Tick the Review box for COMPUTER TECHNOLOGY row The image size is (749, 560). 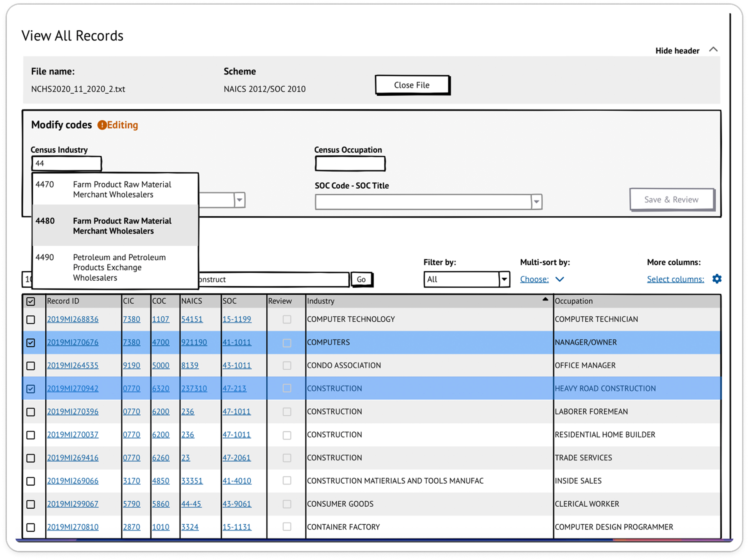287,320
